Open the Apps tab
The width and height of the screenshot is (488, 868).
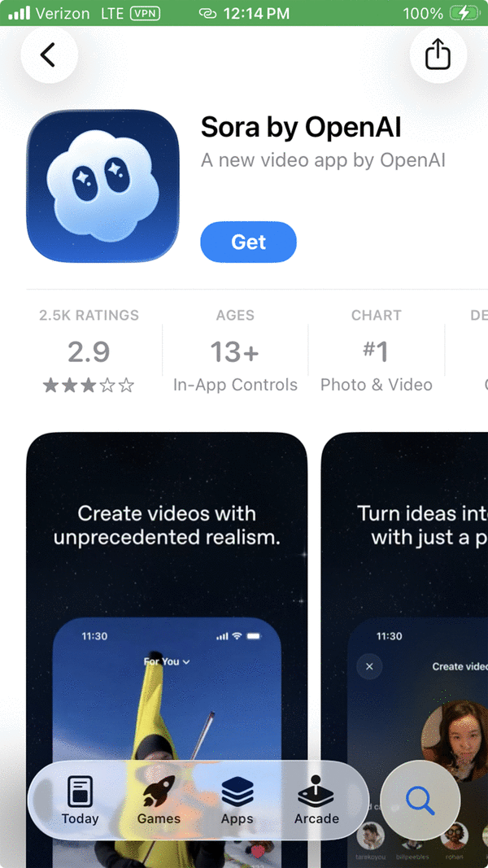tap(237, 800)
